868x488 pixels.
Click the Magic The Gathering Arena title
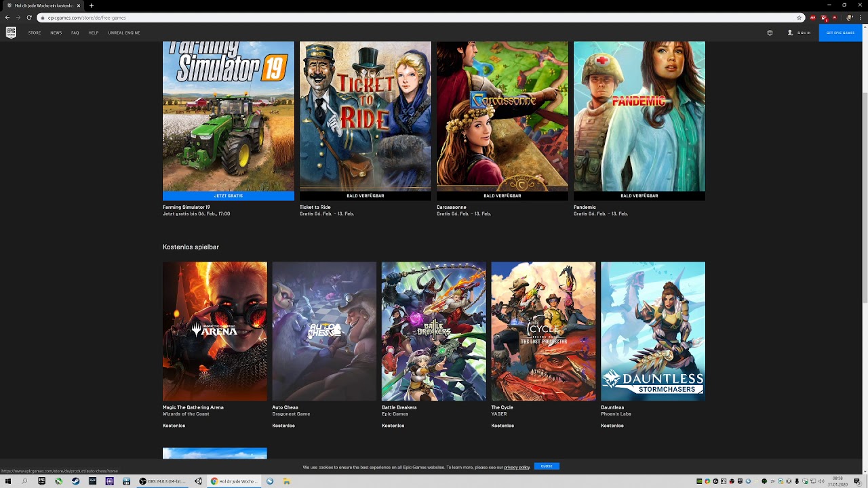[193, 407]
